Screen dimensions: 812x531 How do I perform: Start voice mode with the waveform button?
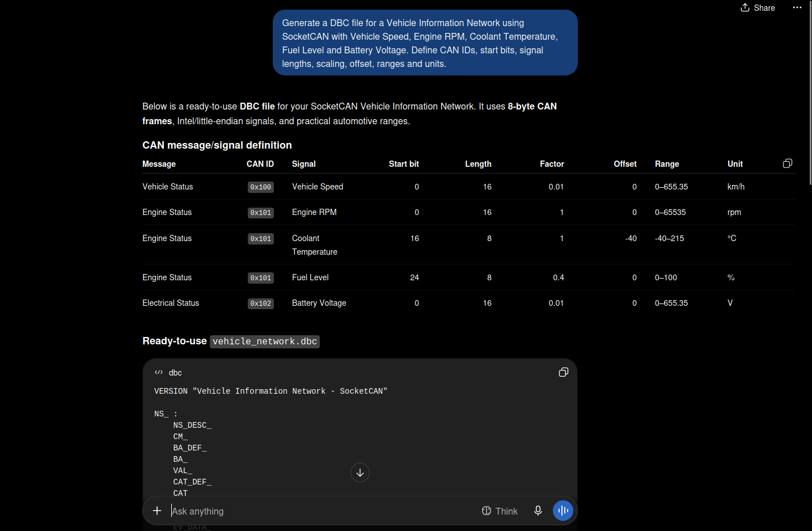[563, 511]
